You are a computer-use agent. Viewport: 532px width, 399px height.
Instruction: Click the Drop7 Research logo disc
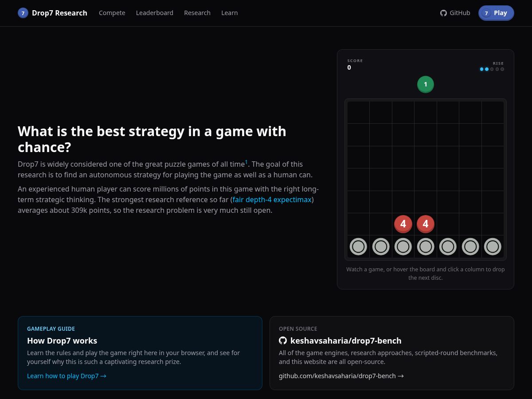[23, 13]
